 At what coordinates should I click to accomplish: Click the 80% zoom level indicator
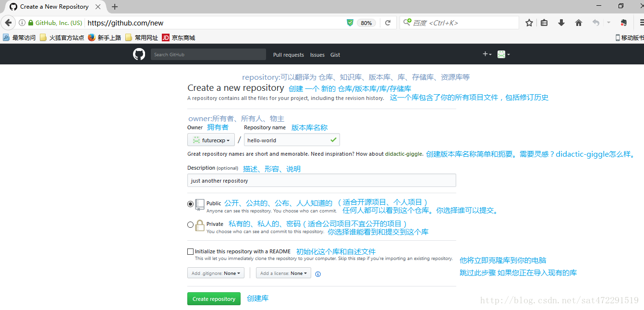tap(366, 23)
